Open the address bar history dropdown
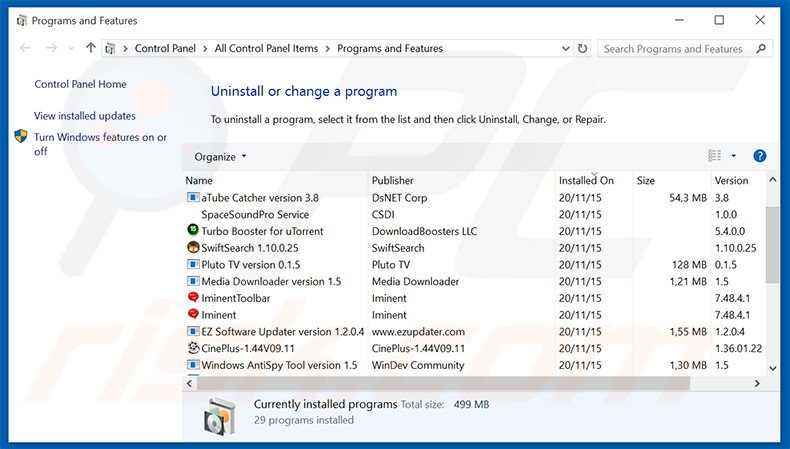This screenshot has height=449, width=790. [x=566, y=48]
